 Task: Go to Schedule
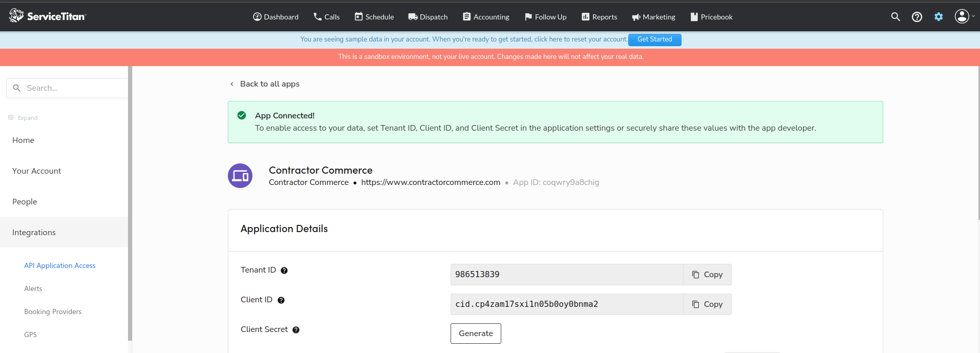(374, 17)
